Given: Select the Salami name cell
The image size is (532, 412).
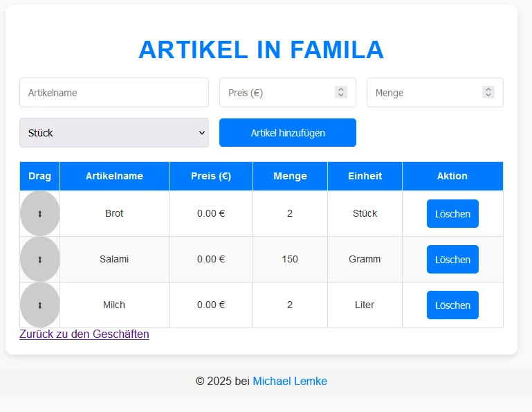Looking at the screenshot, I should click(114, 260).
